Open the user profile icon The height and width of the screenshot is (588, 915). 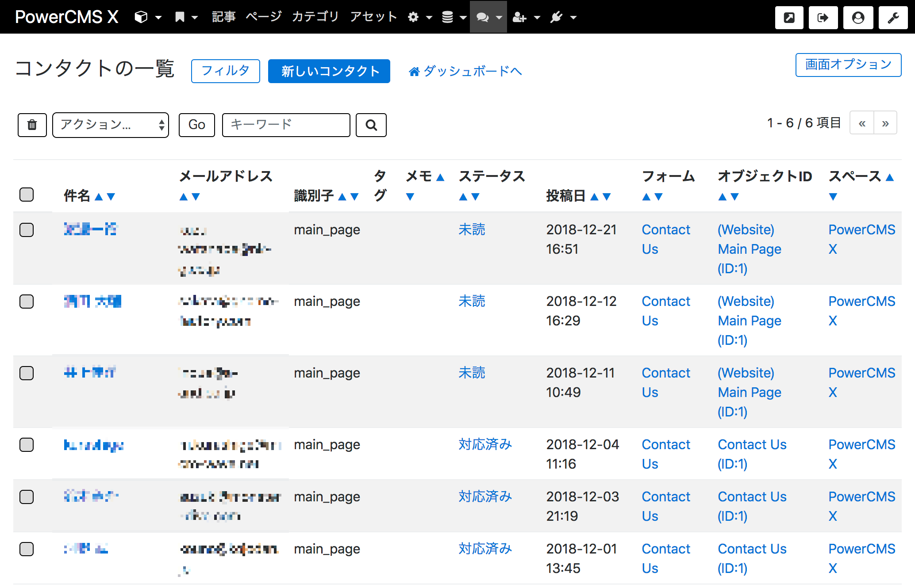click(858, 18)
